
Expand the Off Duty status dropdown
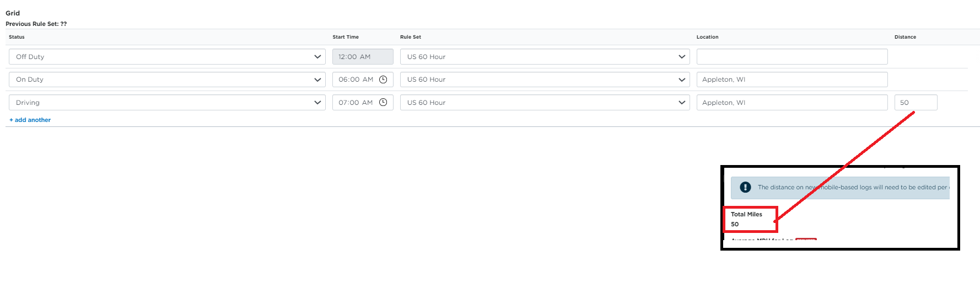click(167, 57)
